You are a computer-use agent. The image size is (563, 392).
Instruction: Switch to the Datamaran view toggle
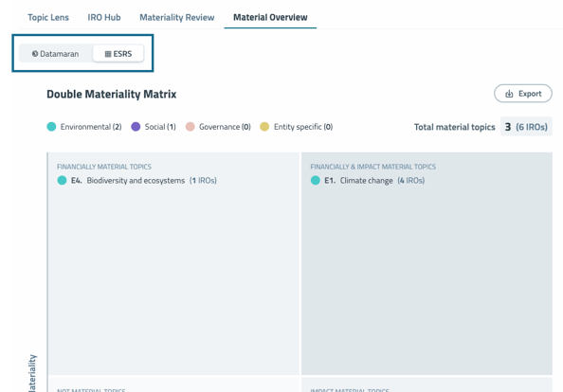point(55,54)
